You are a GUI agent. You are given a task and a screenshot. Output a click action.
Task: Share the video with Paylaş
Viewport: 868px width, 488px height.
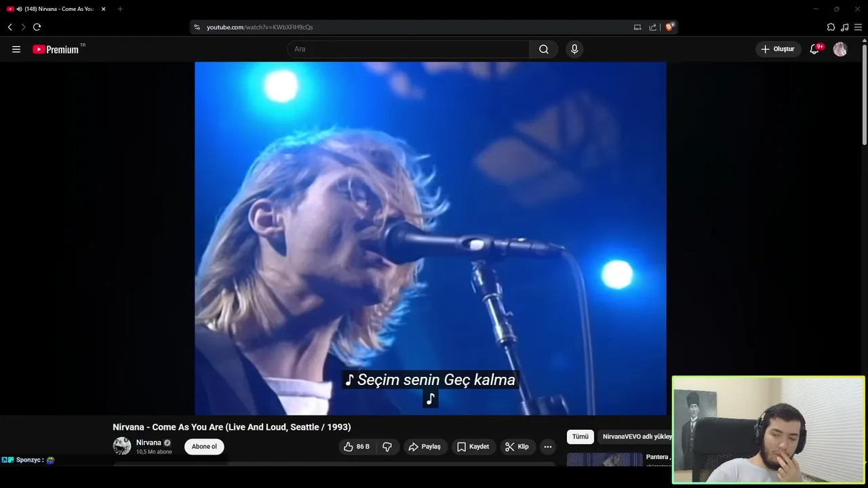click(425, 447)
